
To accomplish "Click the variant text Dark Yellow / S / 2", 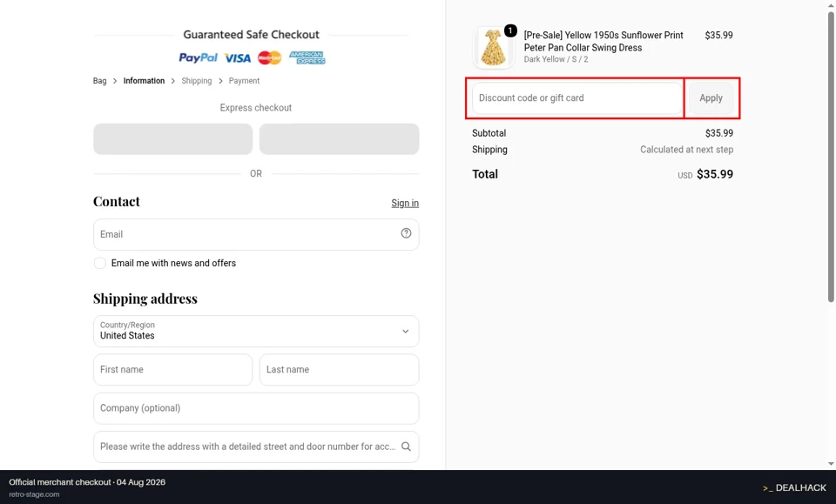I will tap(556, 59).
